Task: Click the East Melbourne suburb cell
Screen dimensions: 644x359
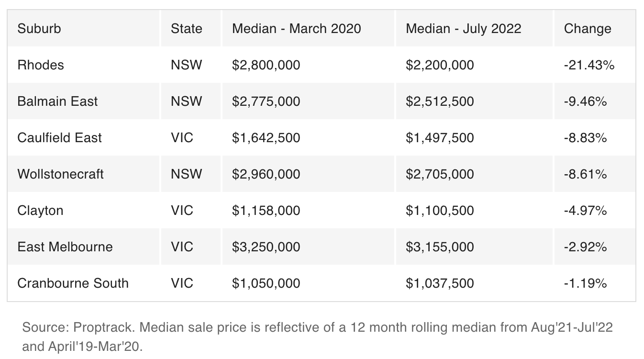Action: pyautogui.click(x=65, y=247)
